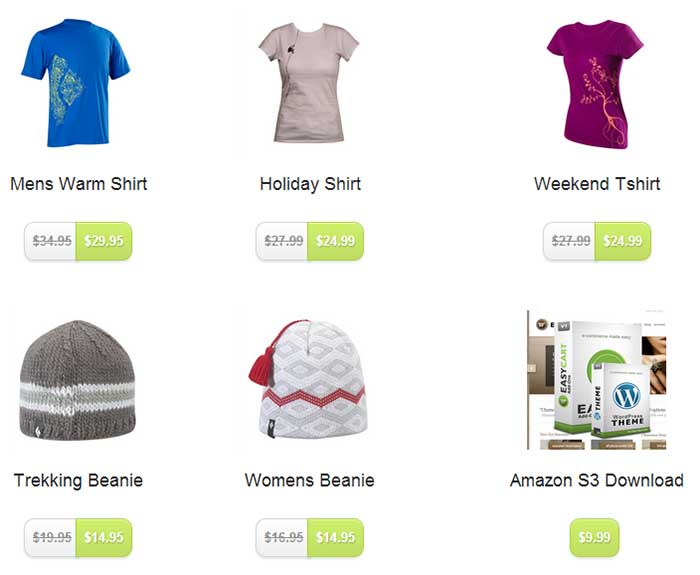This screenshot has height=575, width=700.
Task: Click Womens Beanie $14.95 price button
Action: coord(336,538)
